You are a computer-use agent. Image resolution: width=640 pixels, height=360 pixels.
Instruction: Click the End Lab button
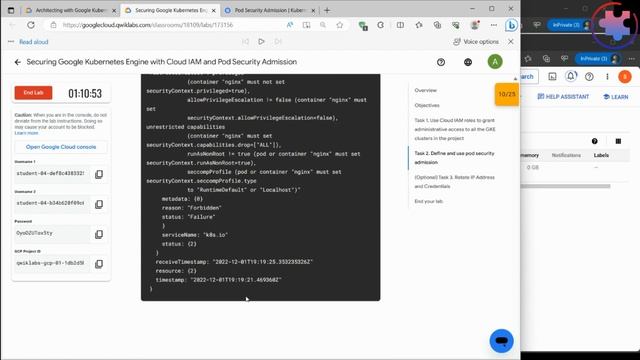[x=33, y=93]
